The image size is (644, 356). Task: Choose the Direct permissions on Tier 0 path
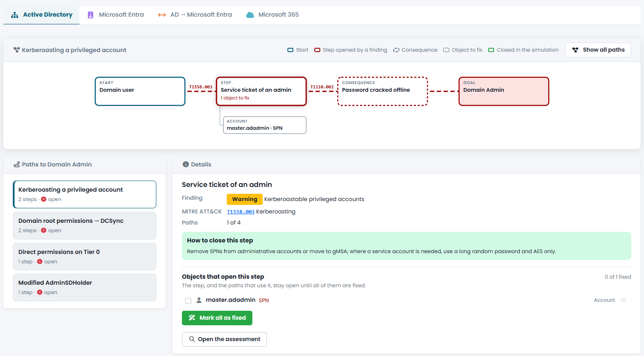tap(85, 257)
